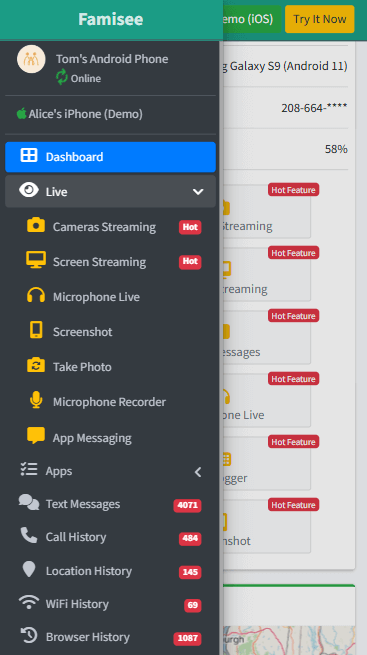The height and width of the screenshot is (655, 367).
Task: Click the Browser History clock icon
Action: pos(29,635)
